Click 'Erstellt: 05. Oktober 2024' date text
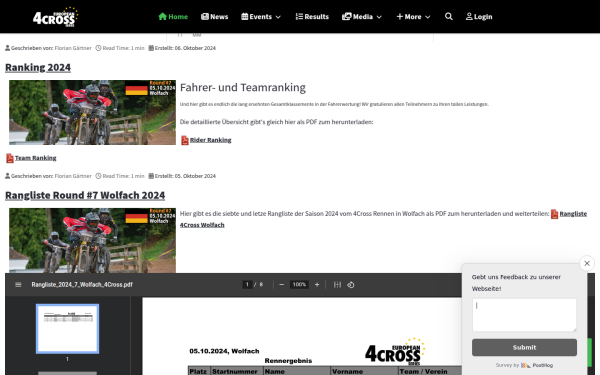The image size is (600, 375). 185,176
